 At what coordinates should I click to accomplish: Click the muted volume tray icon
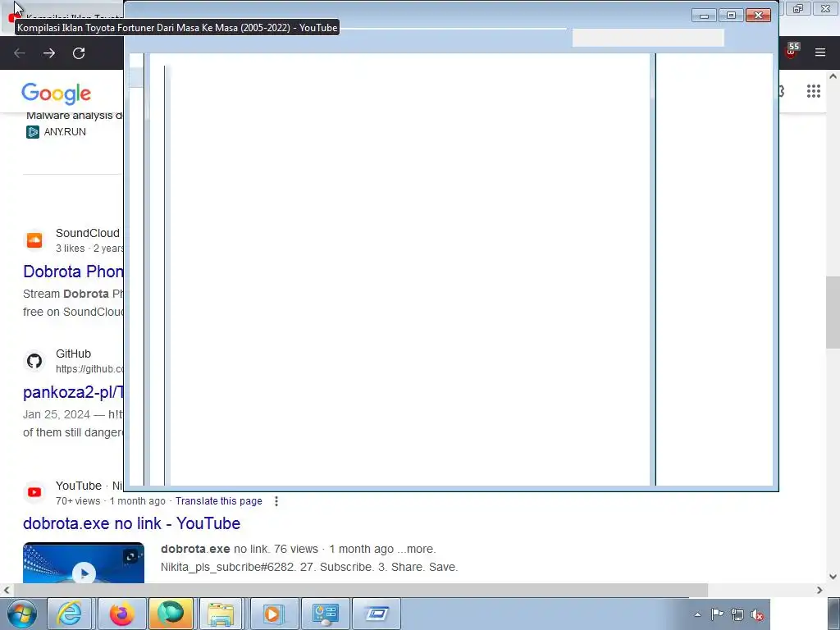[757, 614]
